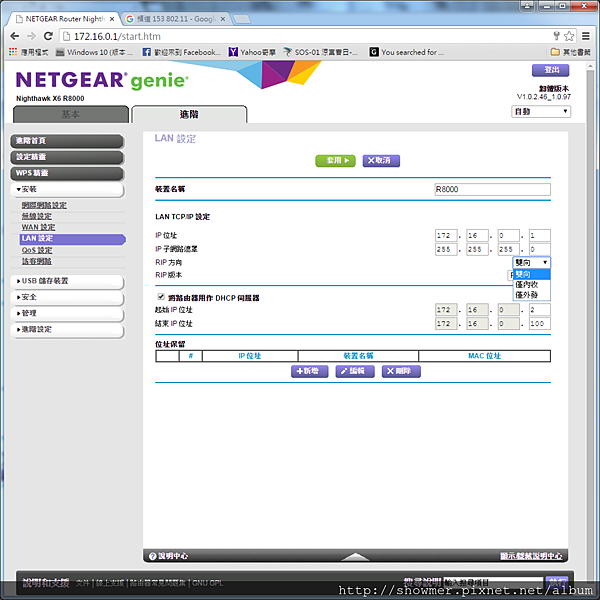Click the GNU GPL footer link
600x600 pixels.
point(207,583)
